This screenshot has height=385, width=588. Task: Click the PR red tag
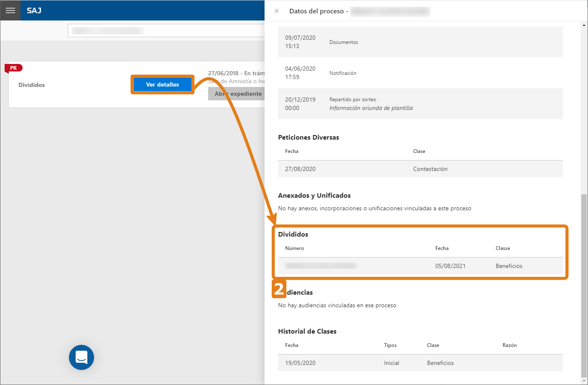click(x=14, y=68)
